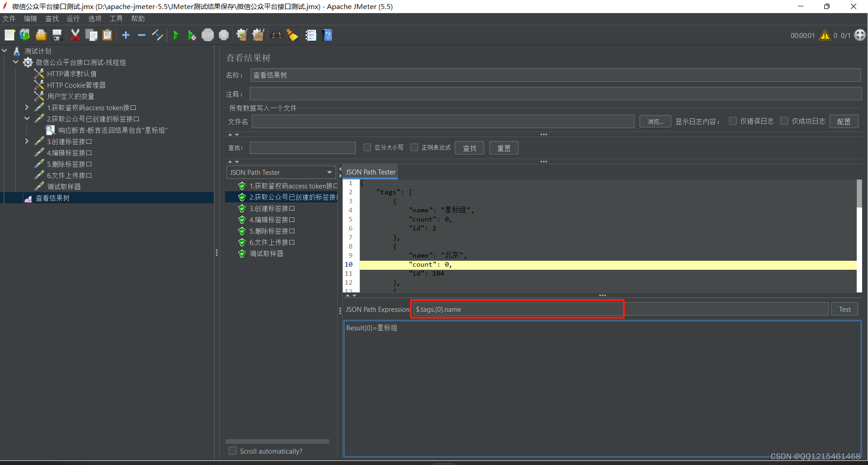Viewport: 868px width, 465px height.
Task: Select the 响应断言 assertion tree item
Action: pyautogui.click(x=113, y=130)
